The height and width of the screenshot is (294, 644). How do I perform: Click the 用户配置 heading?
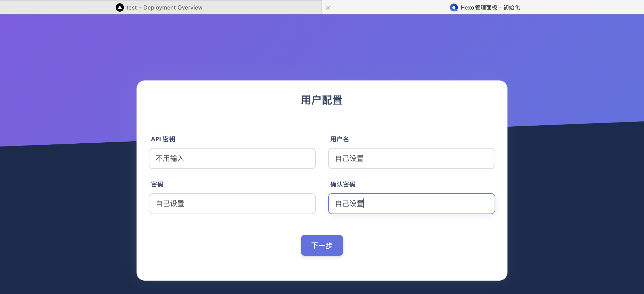322,100
